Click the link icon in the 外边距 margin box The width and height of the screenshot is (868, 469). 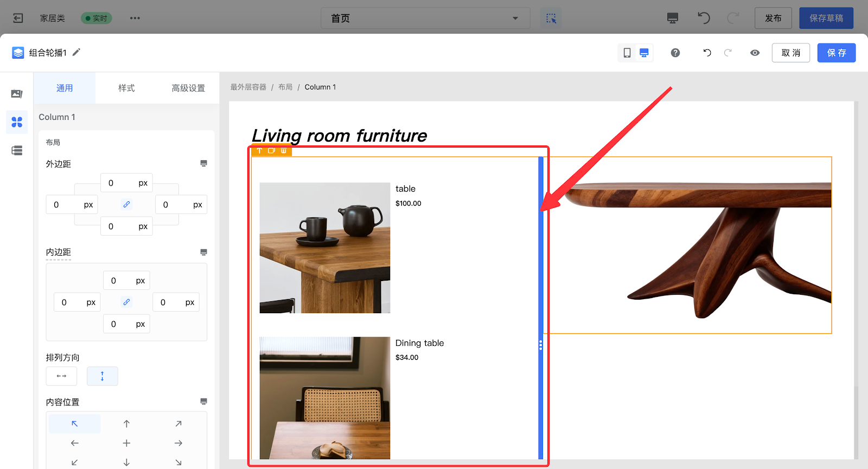pos(126,205)
